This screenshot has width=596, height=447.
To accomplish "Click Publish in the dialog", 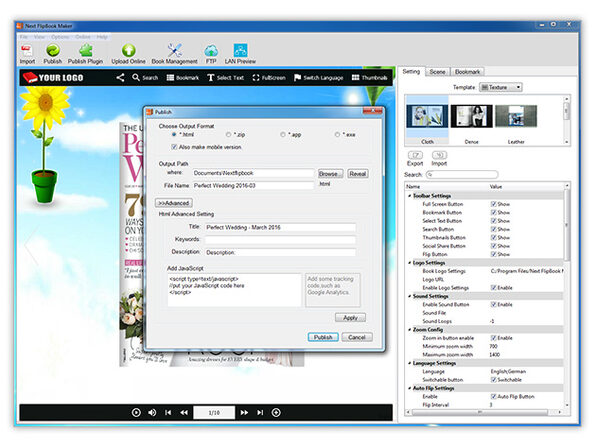I will pos(323,337).
